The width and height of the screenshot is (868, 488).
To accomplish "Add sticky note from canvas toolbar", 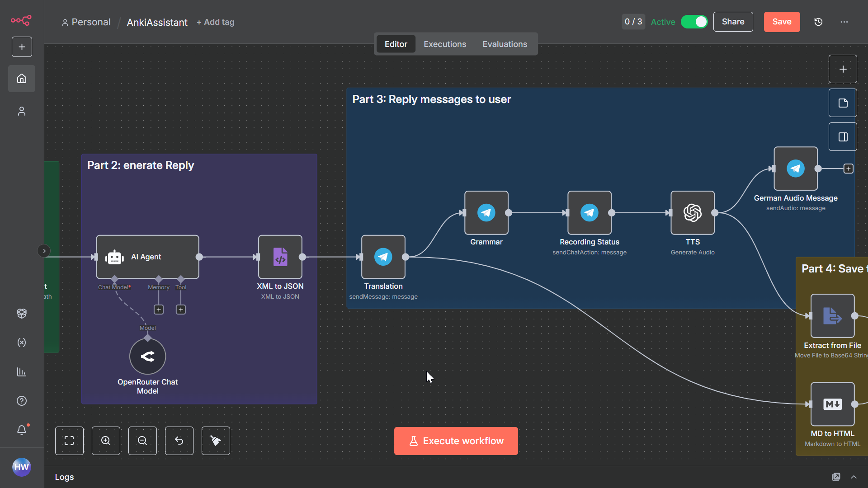I will [843, 103].
